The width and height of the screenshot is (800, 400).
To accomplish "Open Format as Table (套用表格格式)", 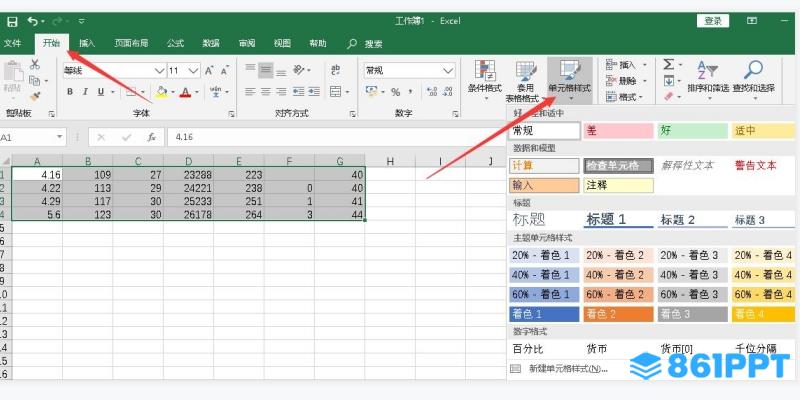I will 525,81.
